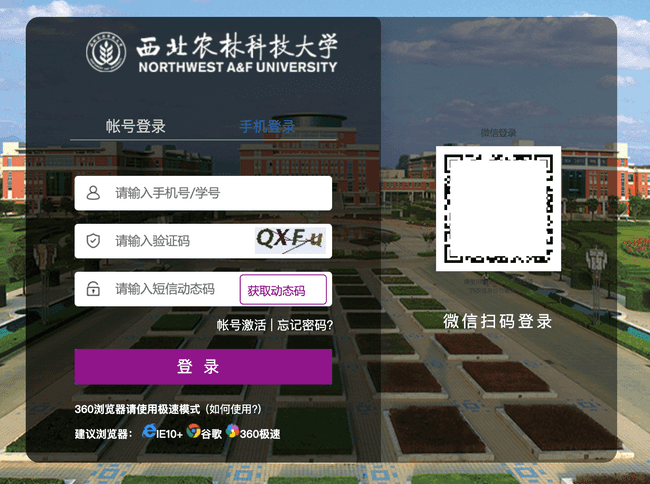Switch to the 帐号登录 tab
The height and width of the screenshot is (484, 650).
[136, 126]
